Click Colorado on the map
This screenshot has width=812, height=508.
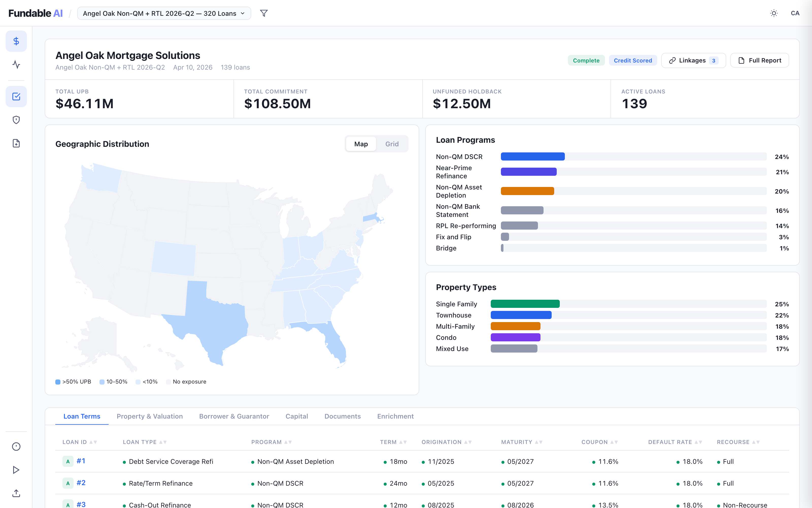[174, 258]
